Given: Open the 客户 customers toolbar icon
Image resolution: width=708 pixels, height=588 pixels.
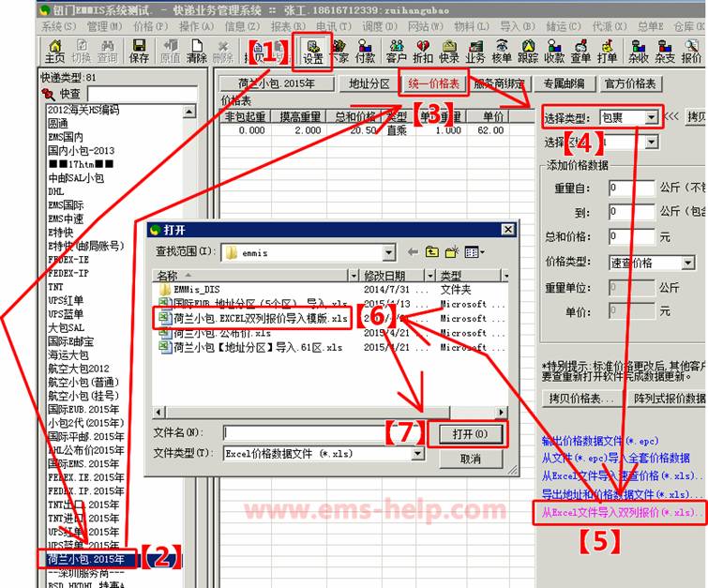Looking at the screenshot, I should click(397, 51).
